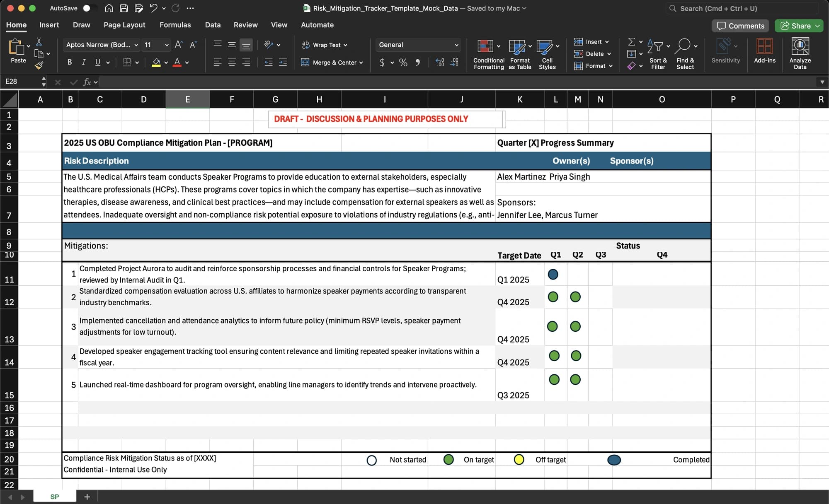Click Insert Function fx icon
Image resolution: width=829 pixels, height=504 pixels.
pyautogui.click(x=87, y=82)
